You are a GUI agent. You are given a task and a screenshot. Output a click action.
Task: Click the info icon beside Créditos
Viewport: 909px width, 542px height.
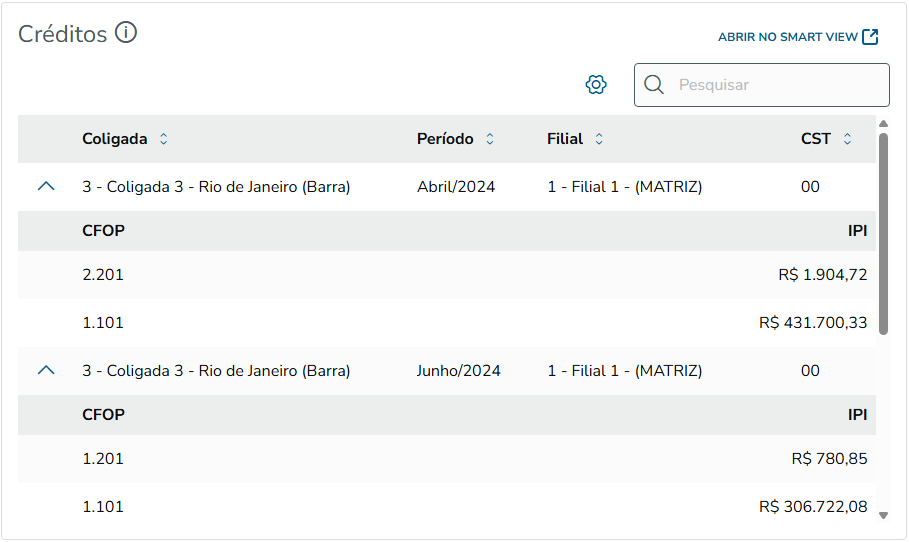pos(125,33)
